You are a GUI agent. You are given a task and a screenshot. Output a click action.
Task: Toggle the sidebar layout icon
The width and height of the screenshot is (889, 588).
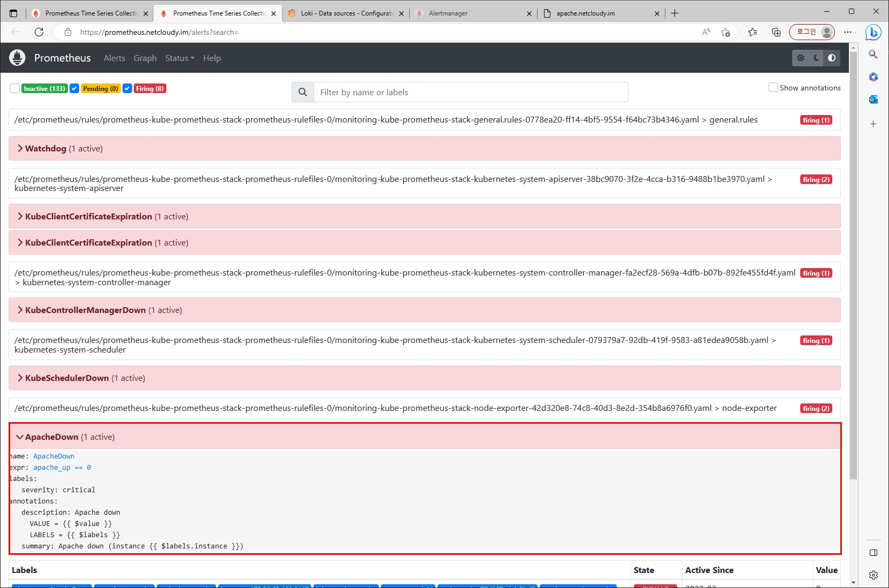873,553
